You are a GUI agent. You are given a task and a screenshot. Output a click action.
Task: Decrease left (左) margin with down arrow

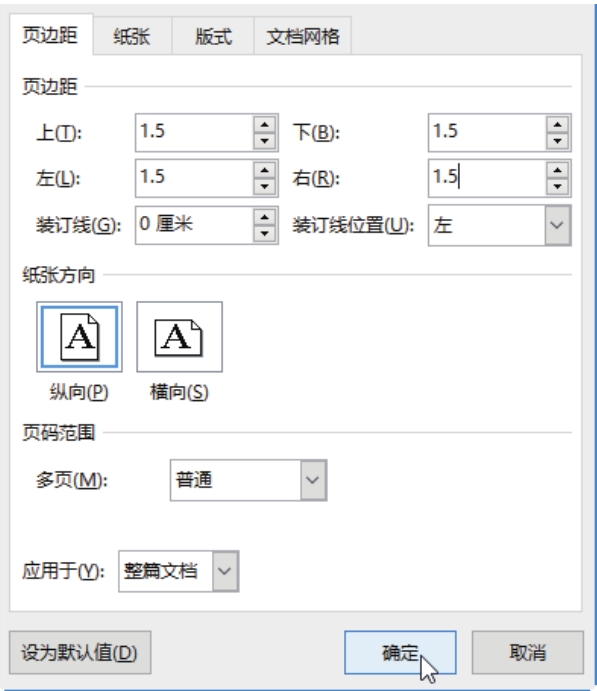pyautogui.click(x=264, y=186)
